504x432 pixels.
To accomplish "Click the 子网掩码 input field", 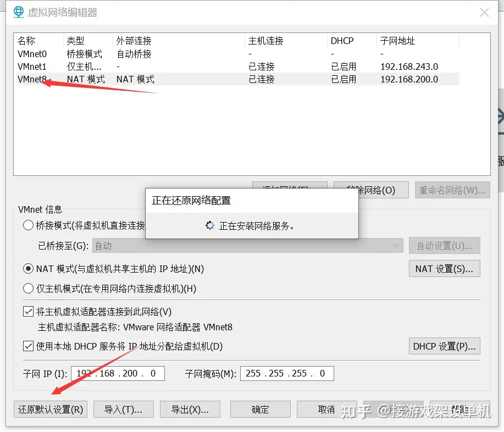I will pos(287,374).
